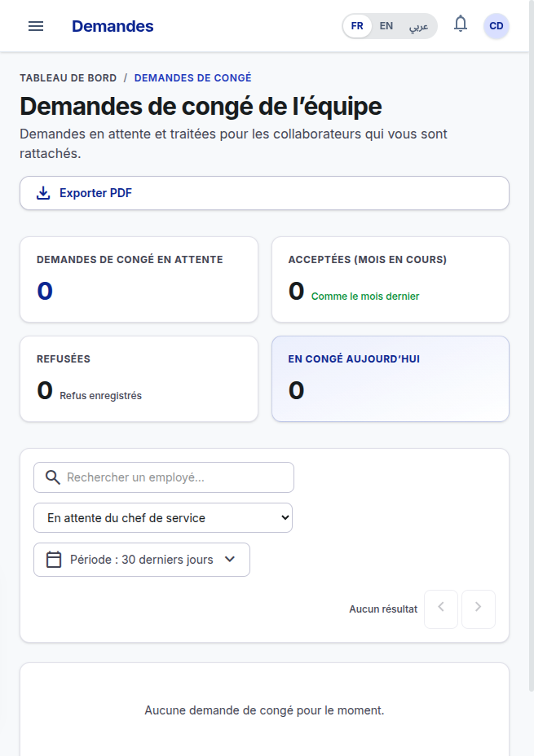Image resolution: width=534 pixels, height=756 pixels.
Task: Open the notifications bell
Action: 461,24
